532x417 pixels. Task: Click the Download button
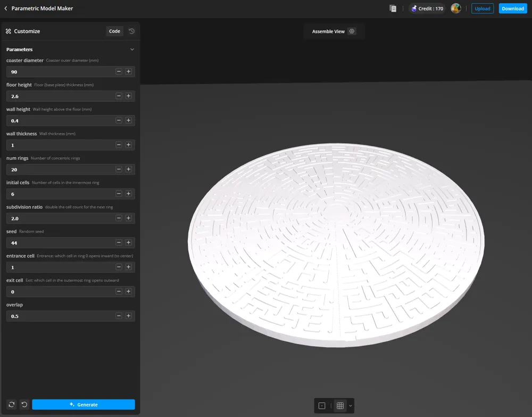point(512,9)
